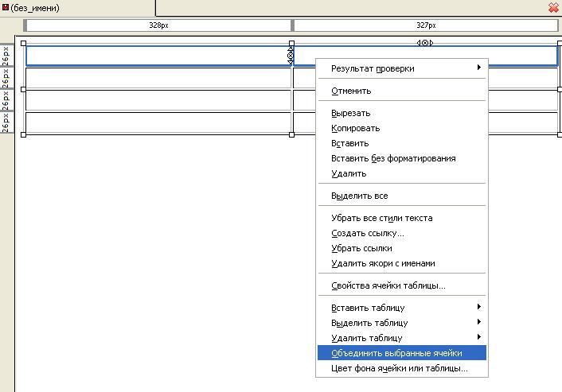Open Свойства ячейки таблицы…
The image size is (562, 392).
point(402,285)
